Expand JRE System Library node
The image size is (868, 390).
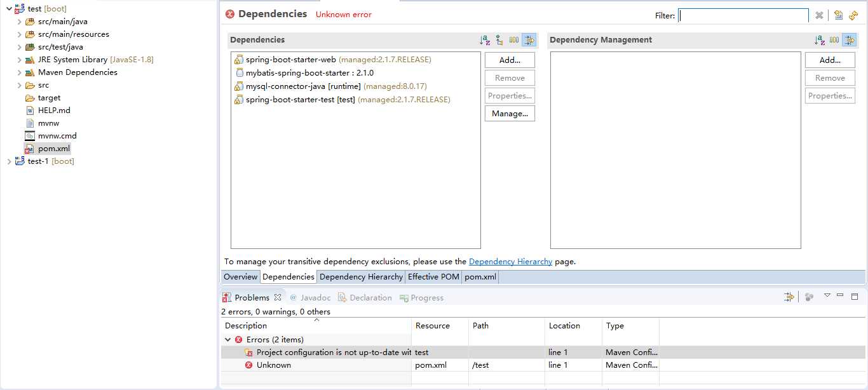point(19,60)
